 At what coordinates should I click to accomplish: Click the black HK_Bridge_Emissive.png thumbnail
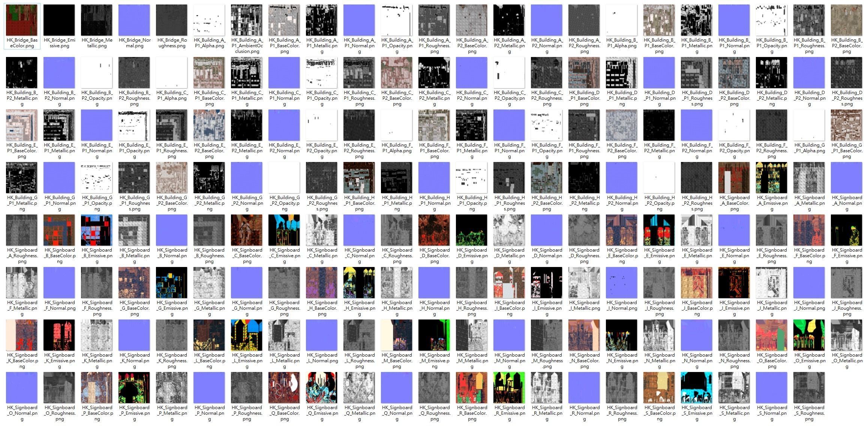(x=59, y=20)
